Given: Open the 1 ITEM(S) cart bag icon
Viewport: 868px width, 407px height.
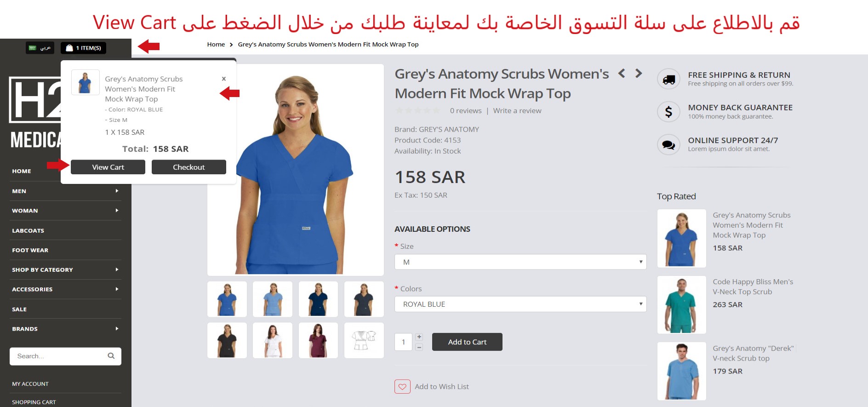Looking at the screenshot, I should coord(69,48).
